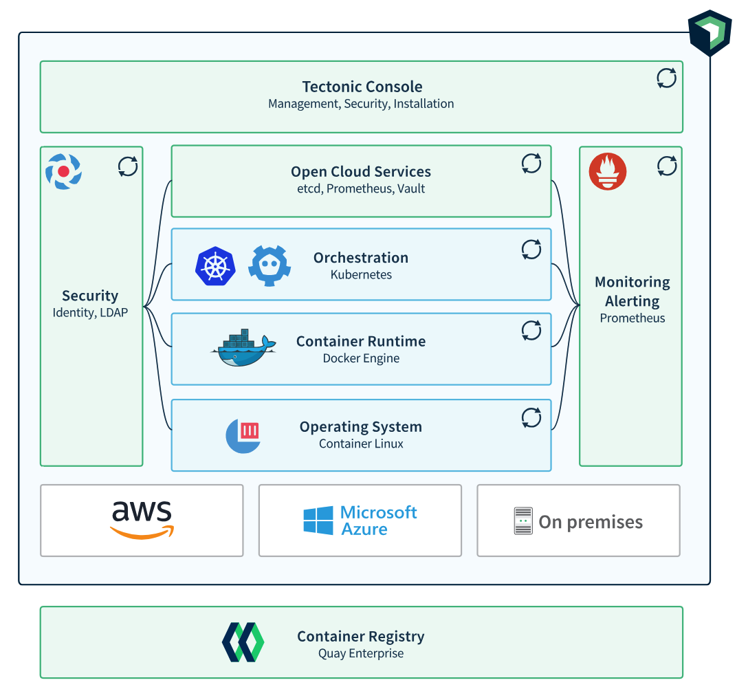Click the Quay Enterprise chevron logo
The width and height of the screenshot is (737, 700).
[x=243, y=643]
